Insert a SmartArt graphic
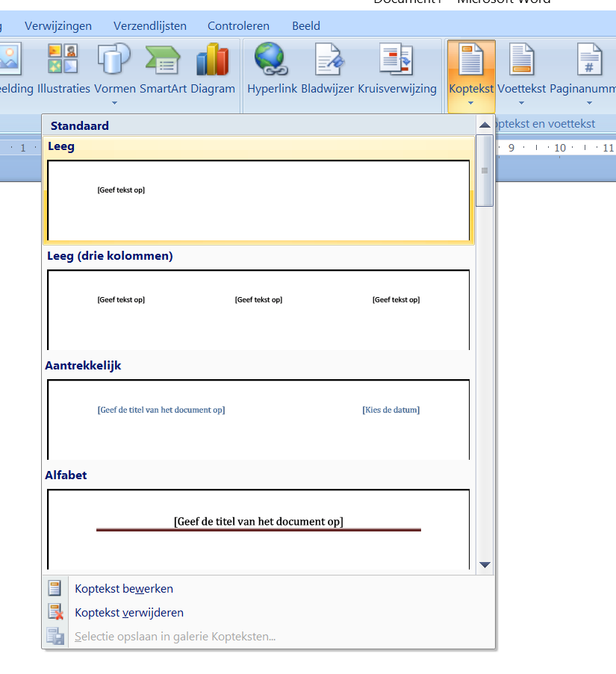Image resolution: width=616 pixels, height=674 pixels. pyautogui.click(x=162, y=60)
